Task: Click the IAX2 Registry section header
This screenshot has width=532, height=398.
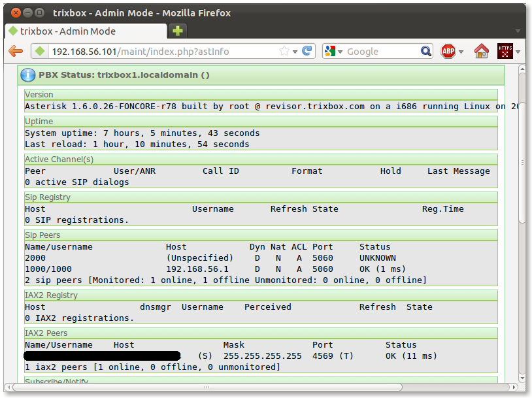Action: 261,295
